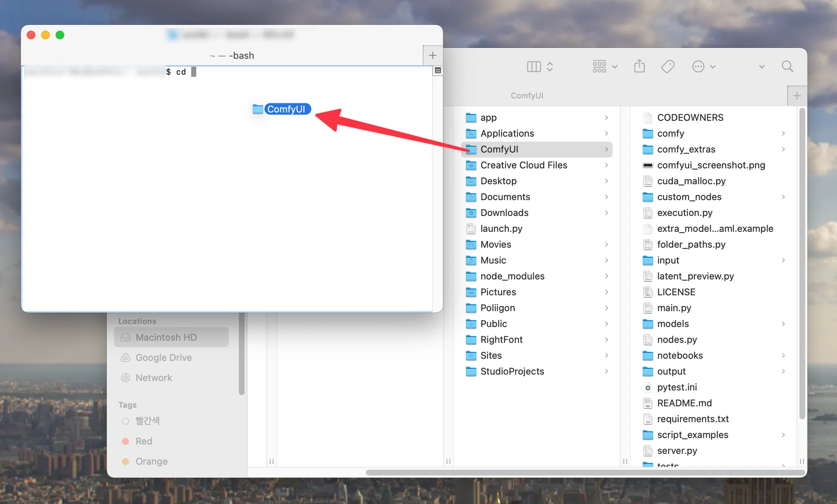Expand the models folder chevron
837x504 pixels.
coord(783,324)
